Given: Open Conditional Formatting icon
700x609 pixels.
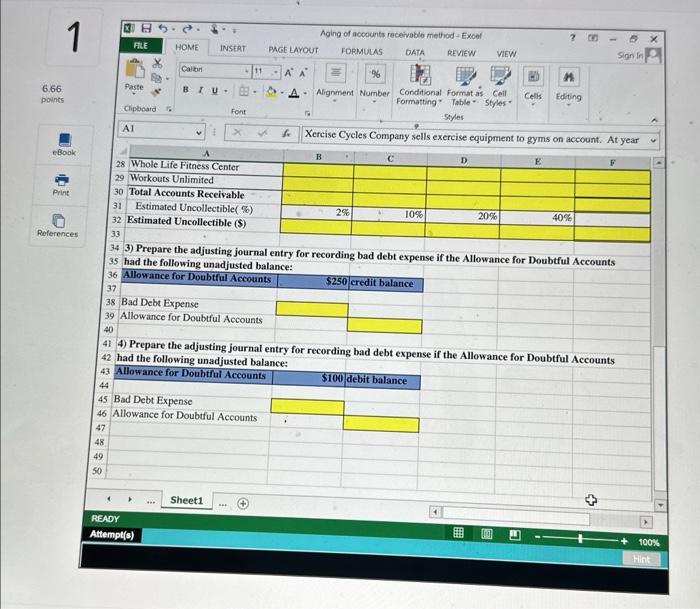Looking at the screenshot, I should coord(420,75).
